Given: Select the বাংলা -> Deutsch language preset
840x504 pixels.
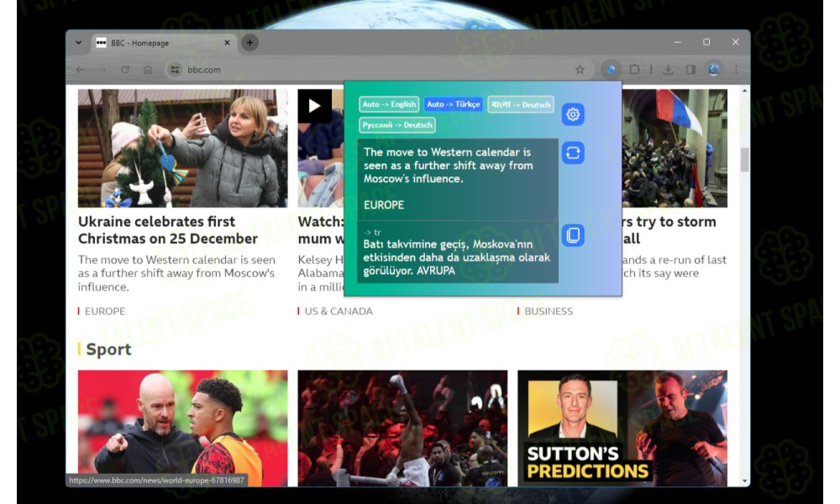Looking at the screenshot, I should point(521,104).
